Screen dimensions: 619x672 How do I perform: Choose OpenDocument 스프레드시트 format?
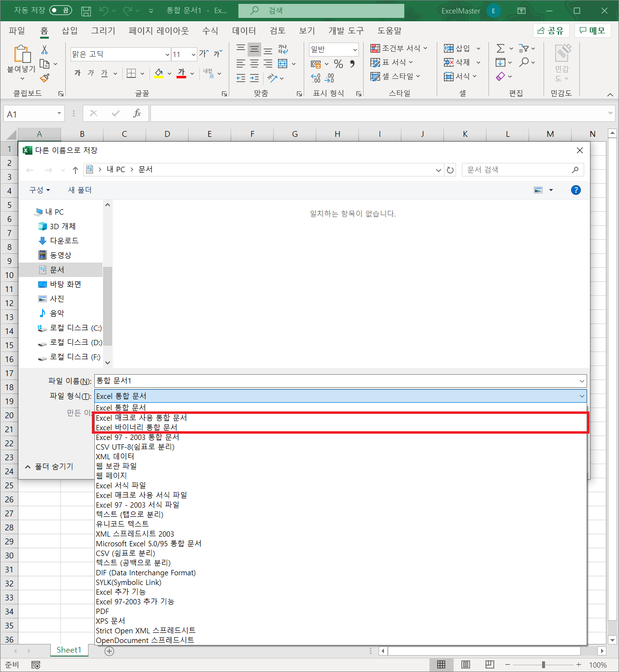pos(340,640)
